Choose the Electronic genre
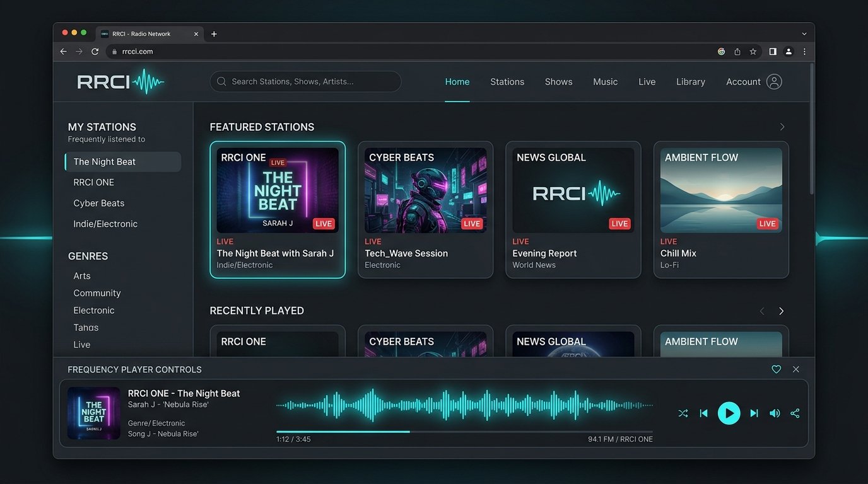The image size is (868, 484). click(94, 310)
